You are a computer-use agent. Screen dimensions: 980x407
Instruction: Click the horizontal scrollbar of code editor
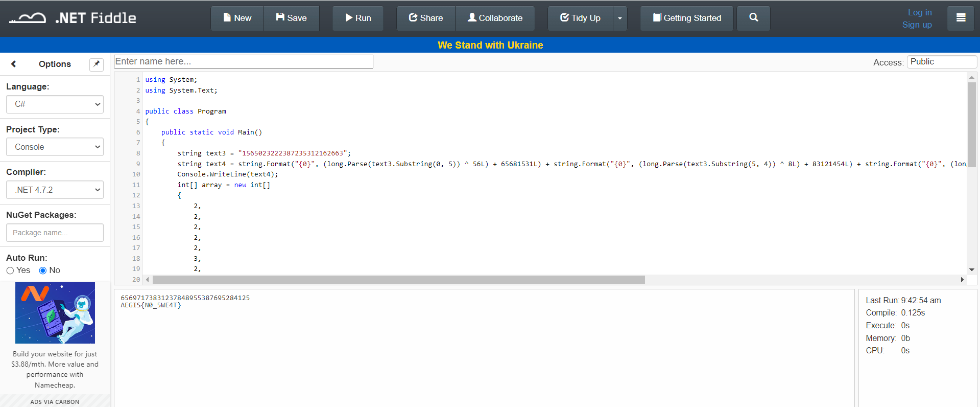pos(398,280)
